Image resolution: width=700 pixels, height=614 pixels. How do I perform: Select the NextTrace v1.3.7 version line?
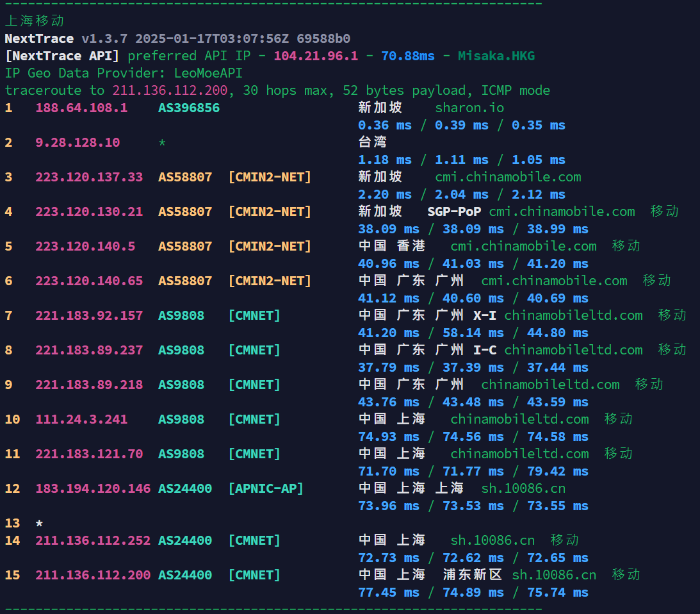point(177,38)
